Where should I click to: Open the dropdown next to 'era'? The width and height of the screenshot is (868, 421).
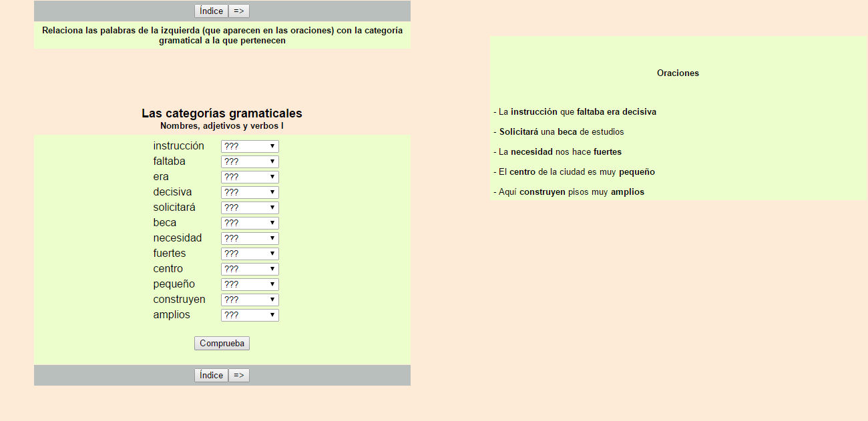(x=250, y=177)
